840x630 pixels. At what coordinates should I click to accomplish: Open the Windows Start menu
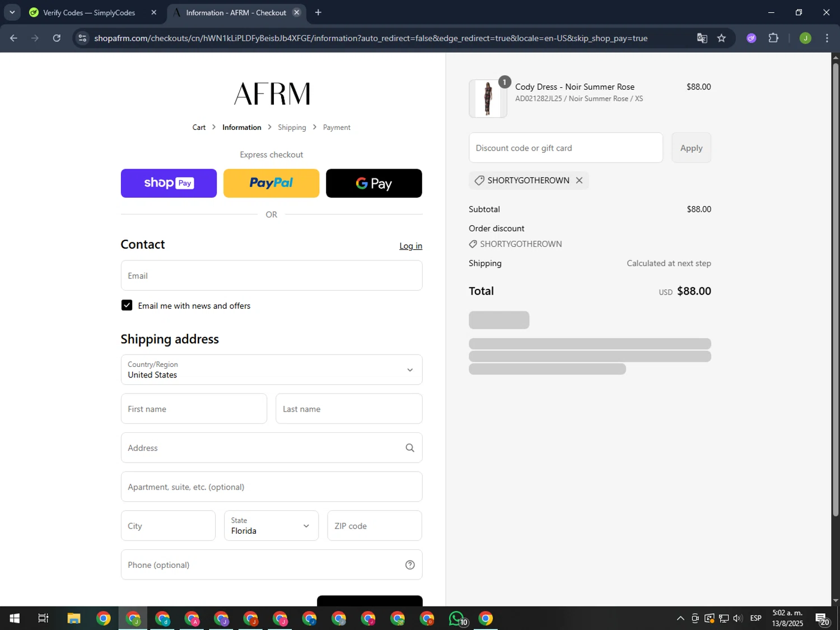(x=15, y=618)
